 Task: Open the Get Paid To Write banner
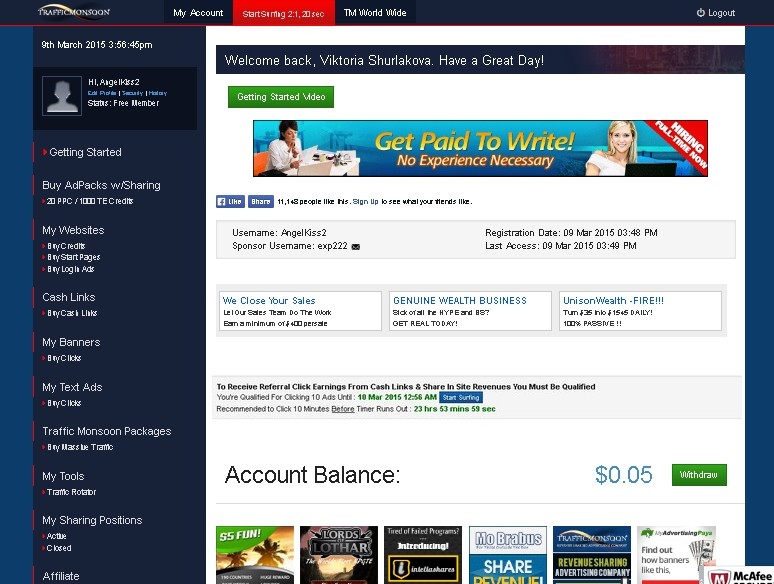(x=480, y=148)
